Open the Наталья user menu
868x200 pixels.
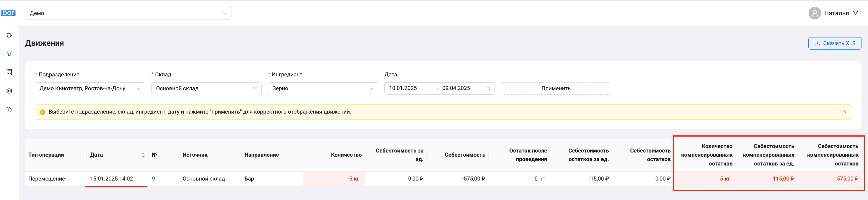pos(841,13)
